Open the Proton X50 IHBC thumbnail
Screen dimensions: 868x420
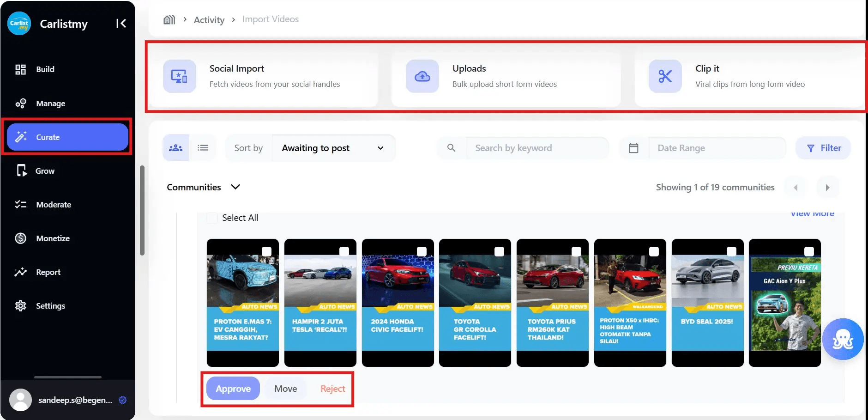click(x=630, y=303)
